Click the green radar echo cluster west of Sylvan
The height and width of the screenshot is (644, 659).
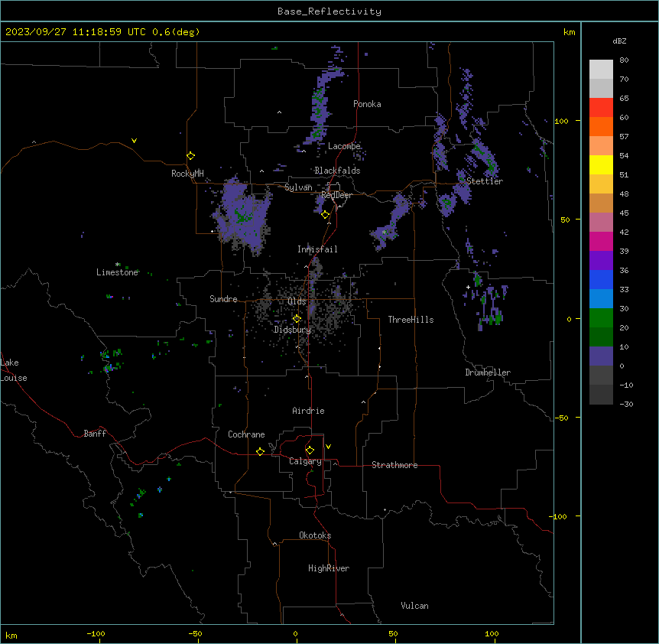pos(242,216)
